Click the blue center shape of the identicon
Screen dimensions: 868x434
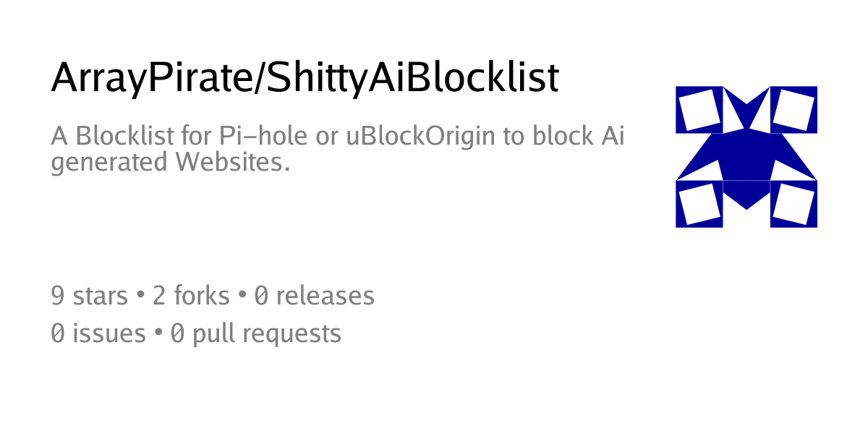coord(746,156)
